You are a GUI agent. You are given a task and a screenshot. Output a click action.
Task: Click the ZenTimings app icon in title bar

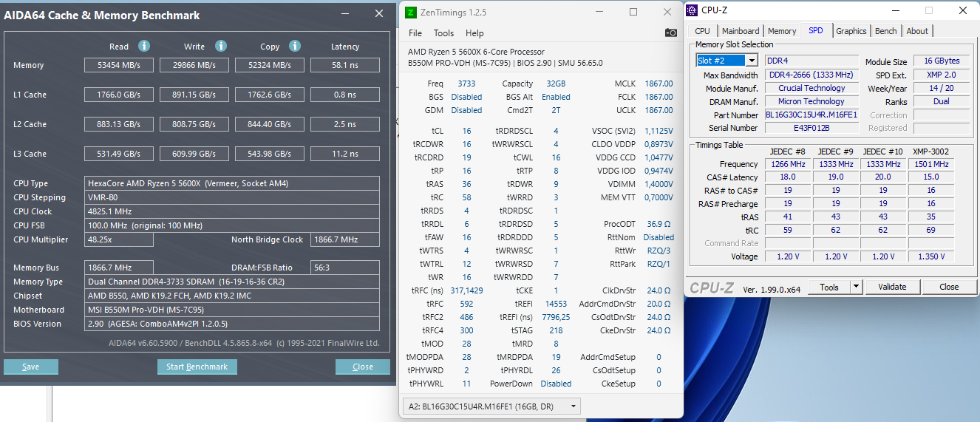click(412, 13)
